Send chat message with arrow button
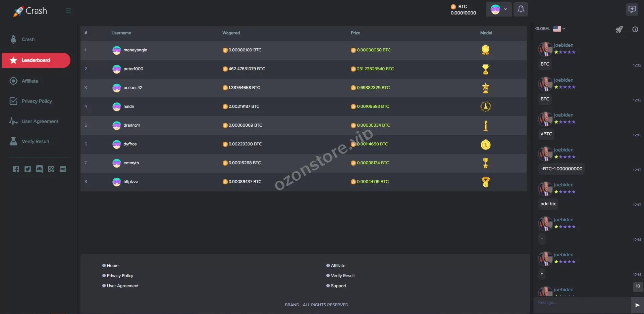Viewport: 644px width, 314px height. (x=637, y=305)
